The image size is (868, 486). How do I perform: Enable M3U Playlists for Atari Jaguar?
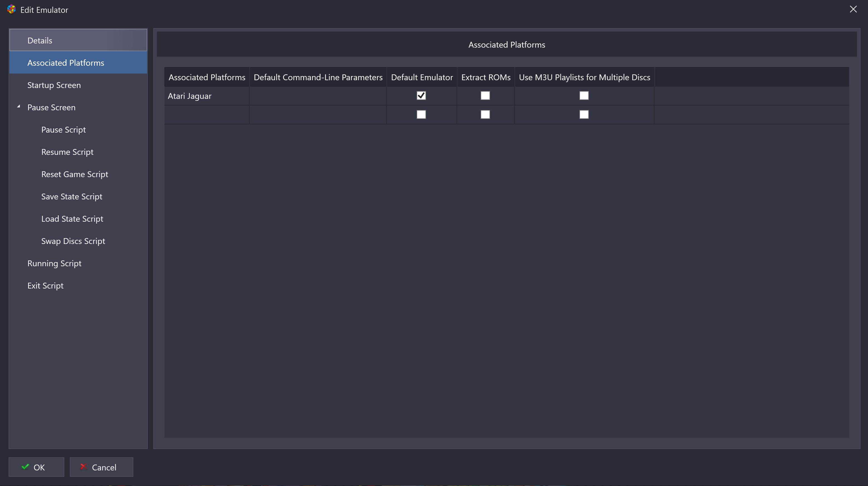click(584, 96)
